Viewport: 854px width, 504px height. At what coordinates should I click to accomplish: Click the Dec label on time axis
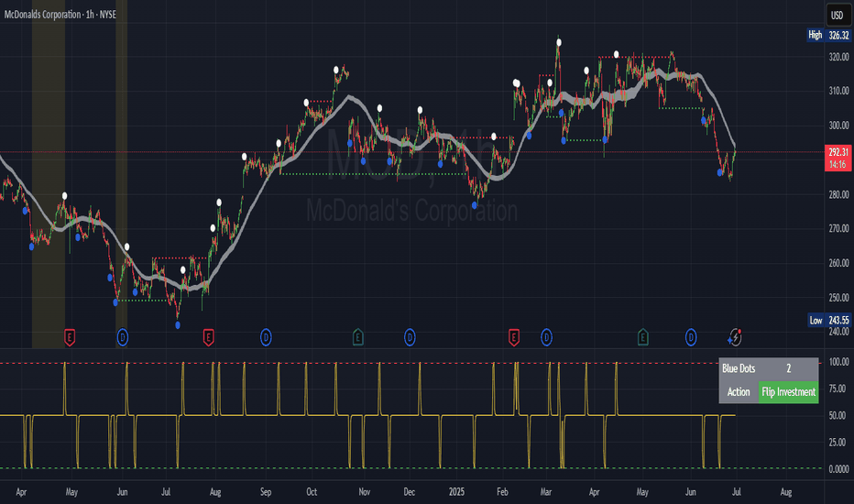coord(409,492)
